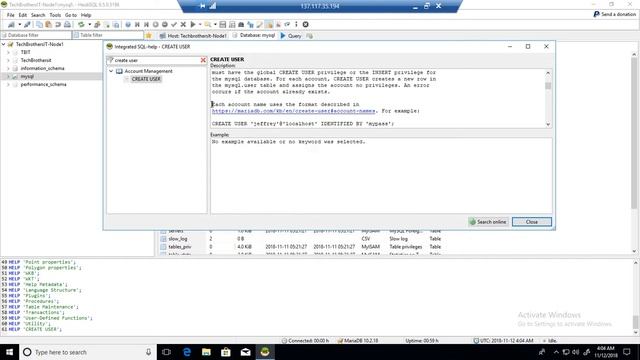
Task: Pin the remote desktop connection bar
Action: 202,6
